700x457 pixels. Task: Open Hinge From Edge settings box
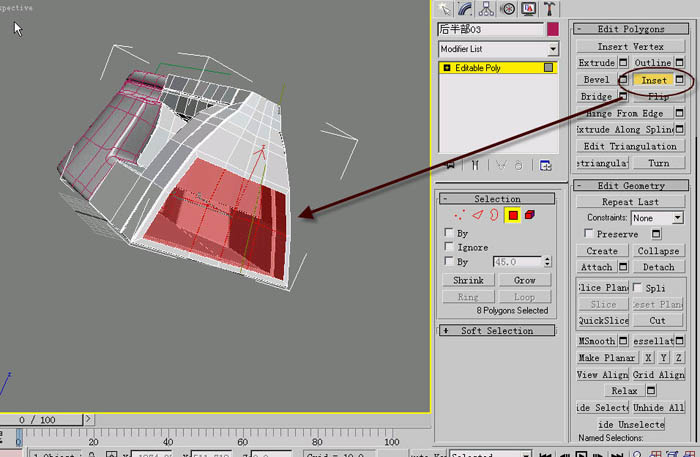679,113
